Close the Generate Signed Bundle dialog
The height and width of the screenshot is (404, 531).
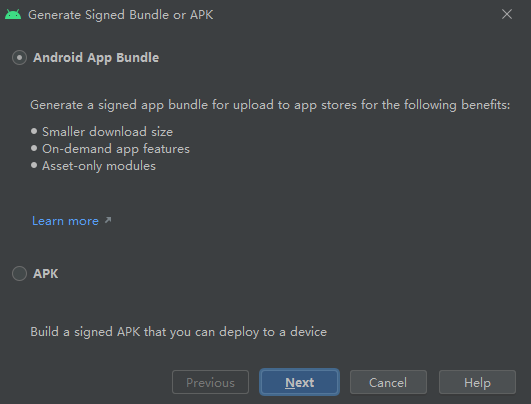point(507,14)
